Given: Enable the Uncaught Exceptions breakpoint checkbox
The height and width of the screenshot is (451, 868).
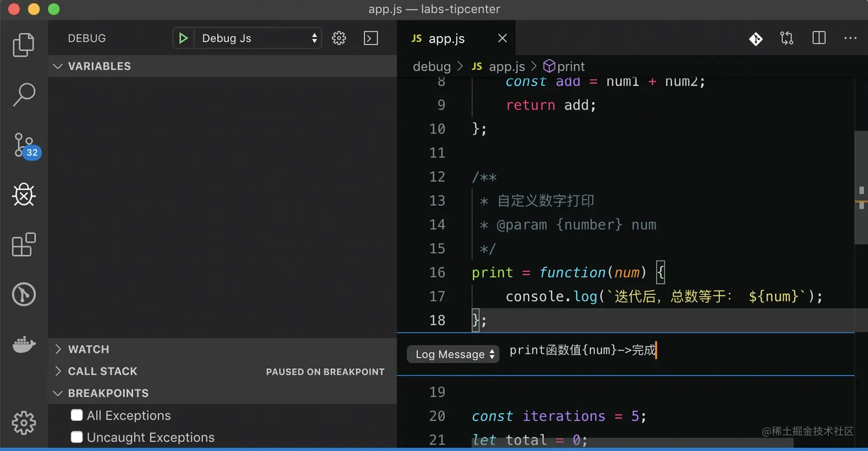Looking at the screenshot, I should (x=77, y=437).
